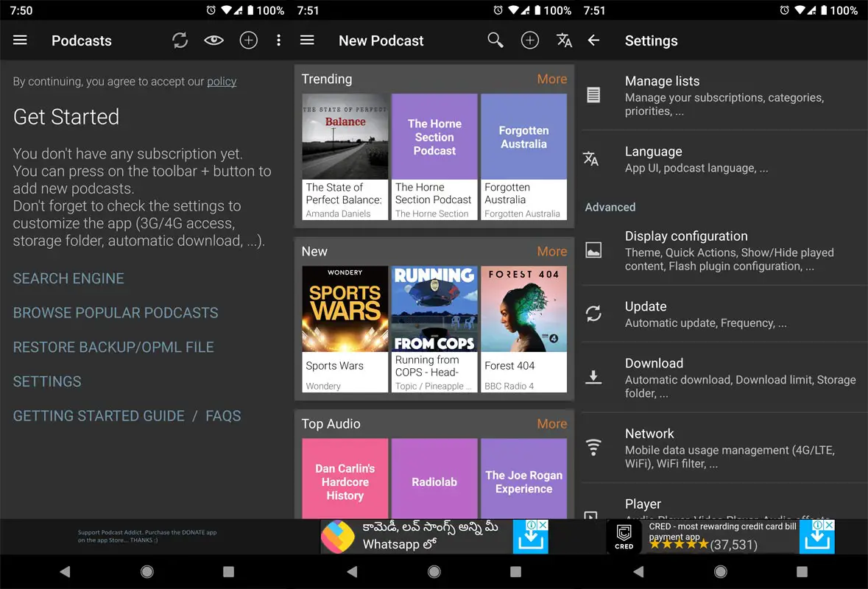Tap the language translate icon on New Podcast toolbar
Image resolution: width=868 pixels, height=589 pixels.
[564, 40]
